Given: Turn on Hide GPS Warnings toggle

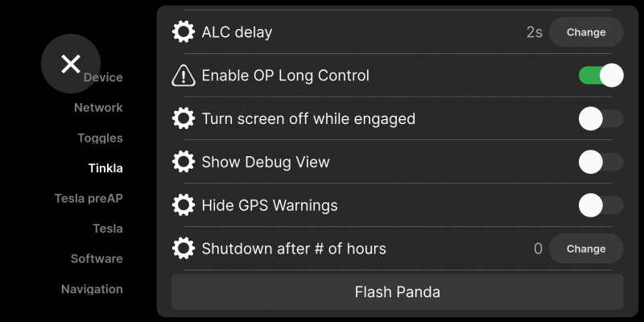Looking at the screenshot, I should click(x=601, y=205).
